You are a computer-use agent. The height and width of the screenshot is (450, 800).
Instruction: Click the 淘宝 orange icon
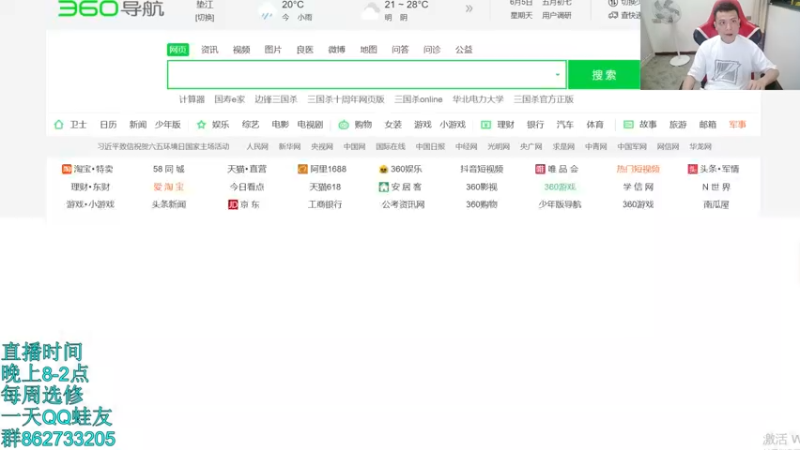tap(66, 169)
